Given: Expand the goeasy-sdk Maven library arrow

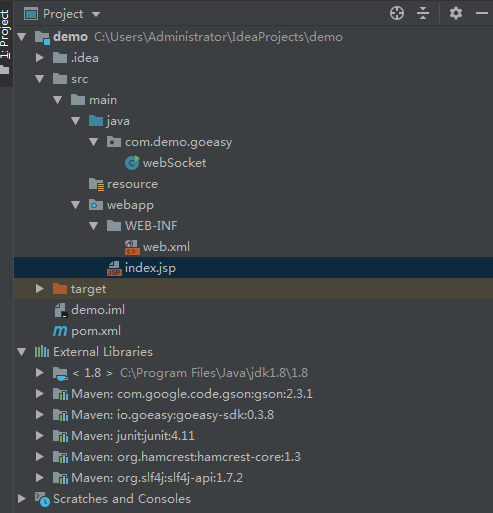Looking at the screenshot, I should (x=40, y=415).
